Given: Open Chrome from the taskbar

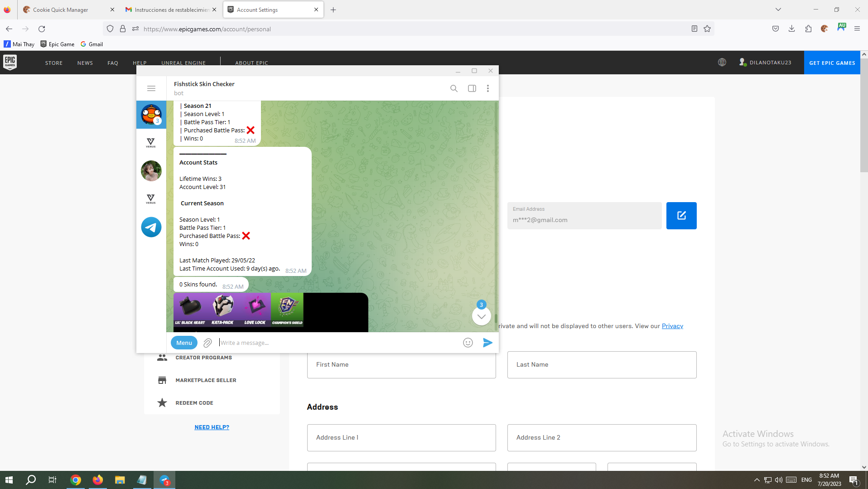Looking at the screenshot, I should [x=76, y=480].
